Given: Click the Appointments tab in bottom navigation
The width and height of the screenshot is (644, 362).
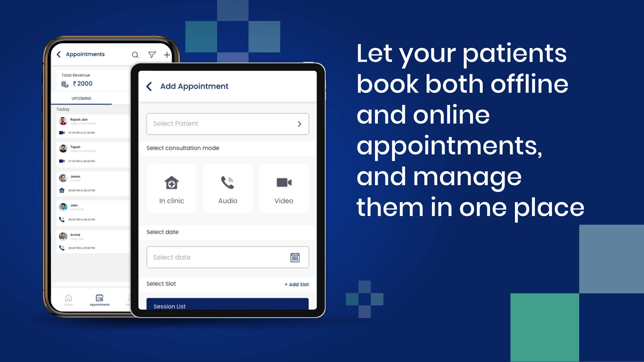Looking at the screenshot, I should (x=100, y=300).
